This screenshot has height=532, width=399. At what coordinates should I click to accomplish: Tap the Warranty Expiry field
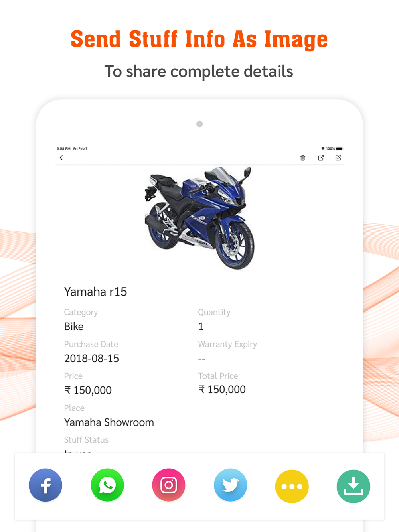[227, 351]
